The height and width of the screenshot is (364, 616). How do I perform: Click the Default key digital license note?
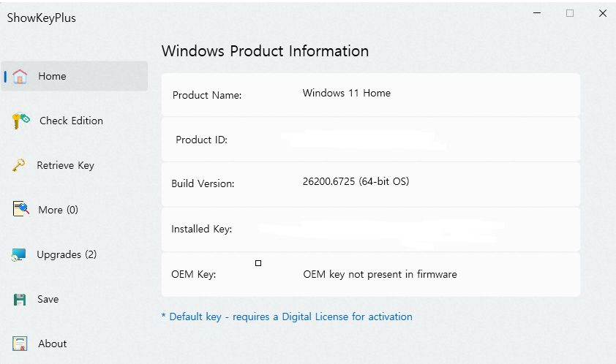click(287, 317)
